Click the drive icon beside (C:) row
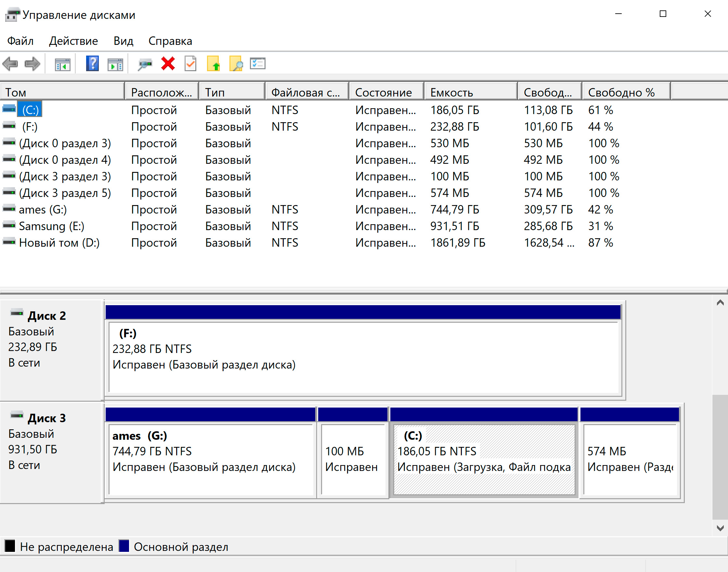Image resolution: width=728 pixels, height=572 pixels. pyautogui.click(x=9, y=109)
